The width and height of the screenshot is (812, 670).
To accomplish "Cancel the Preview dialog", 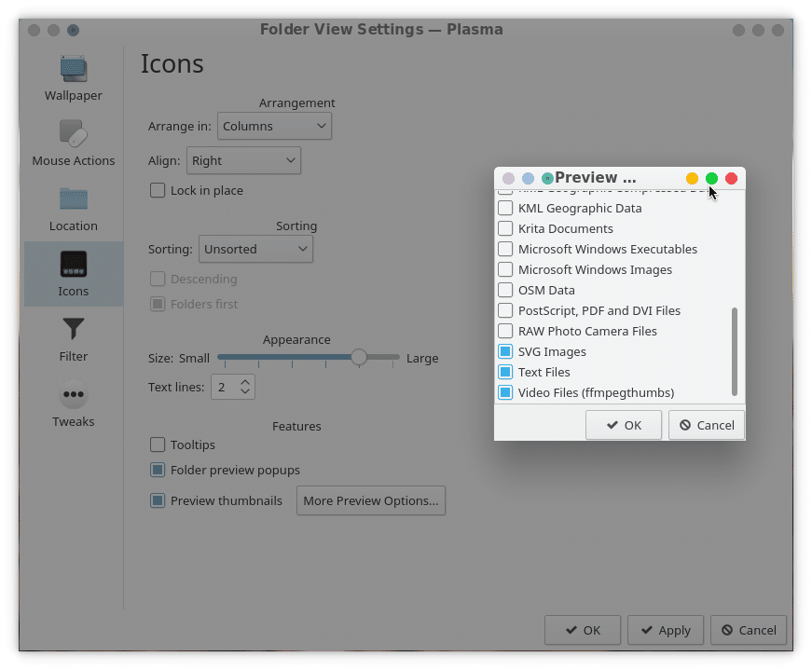I will click(707, 425).
